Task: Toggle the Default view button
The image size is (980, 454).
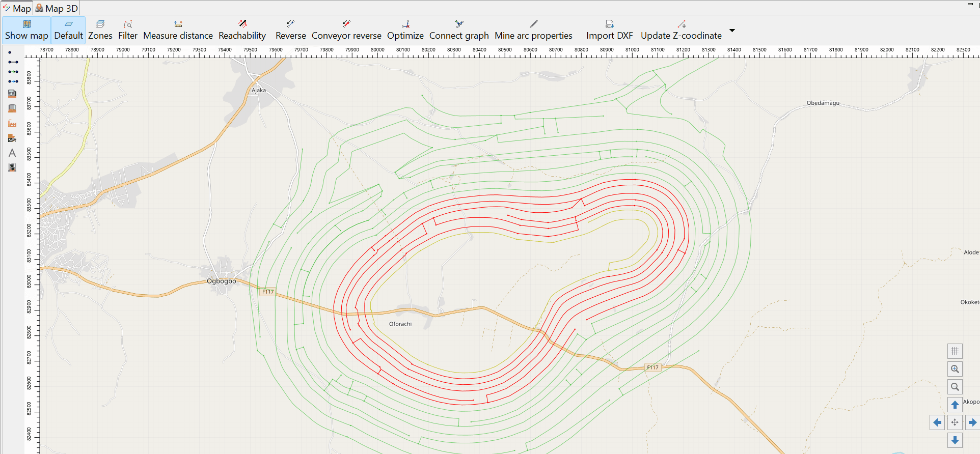Action: pos(68,30)
